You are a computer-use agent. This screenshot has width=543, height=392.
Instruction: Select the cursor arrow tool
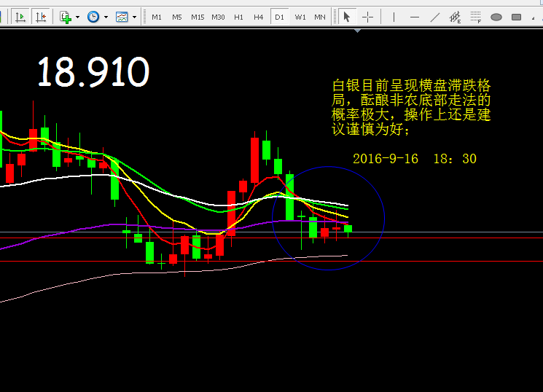347,17
